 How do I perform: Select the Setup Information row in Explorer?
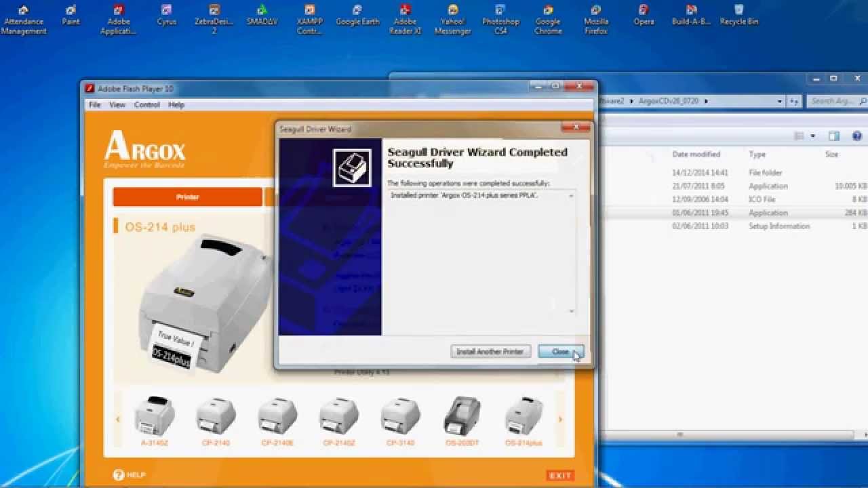[735, 226]
